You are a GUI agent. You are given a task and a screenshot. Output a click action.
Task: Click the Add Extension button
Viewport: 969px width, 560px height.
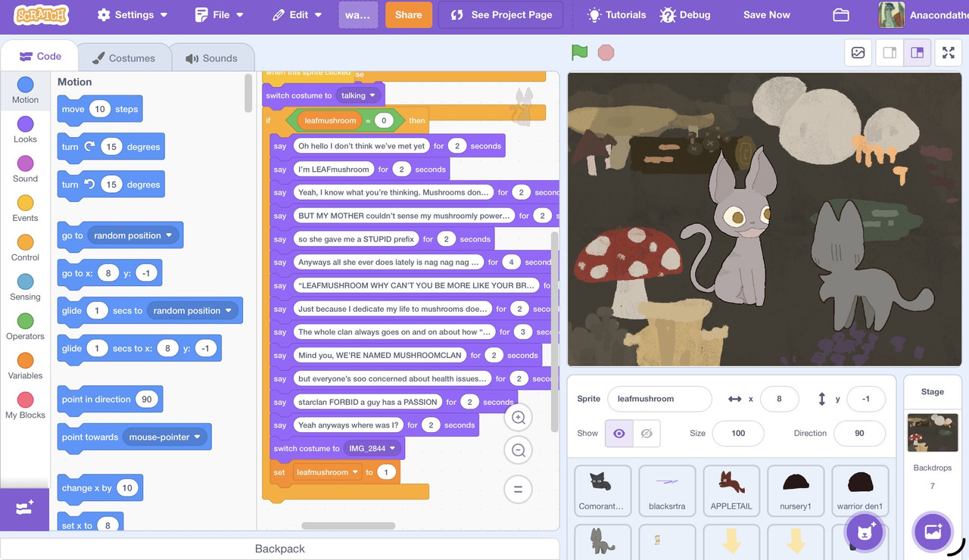pos(24,509)
